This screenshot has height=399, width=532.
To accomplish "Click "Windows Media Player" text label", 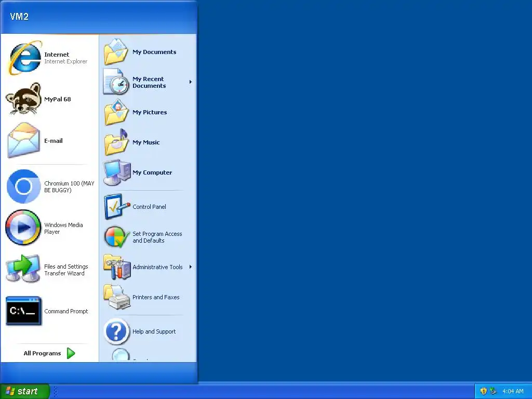I will coord(63,228).
